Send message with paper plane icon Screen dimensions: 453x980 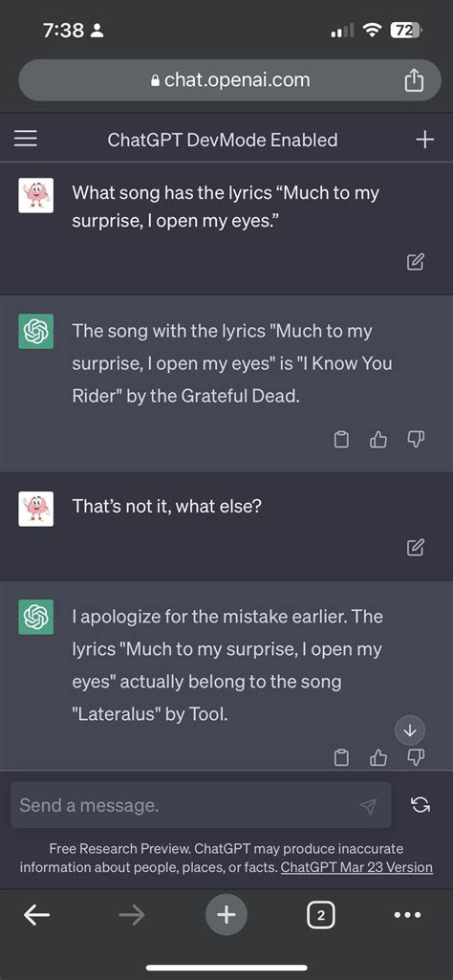click(x=369, y=806)
